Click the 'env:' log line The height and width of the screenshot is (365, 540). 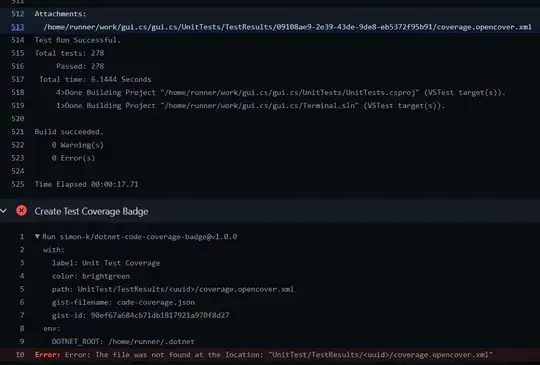(52, 328)
